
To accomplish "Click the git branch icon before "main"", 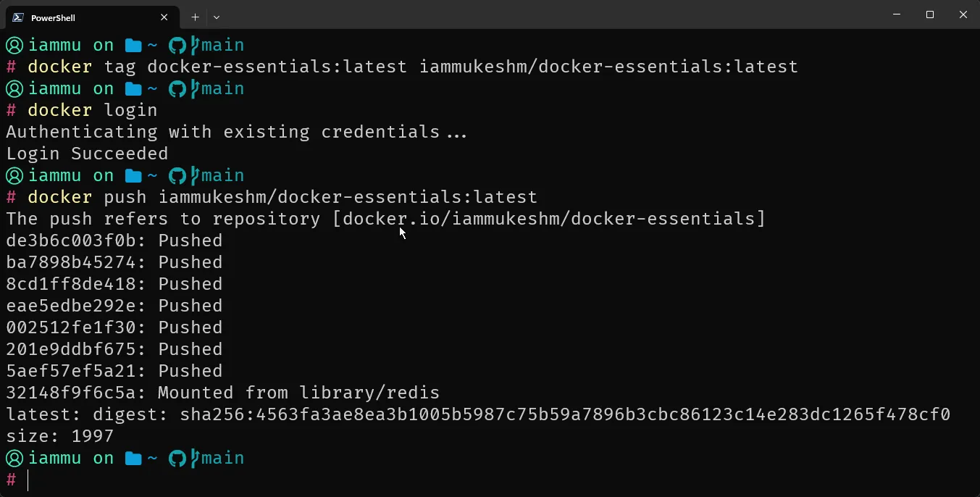I will [196, 44].
